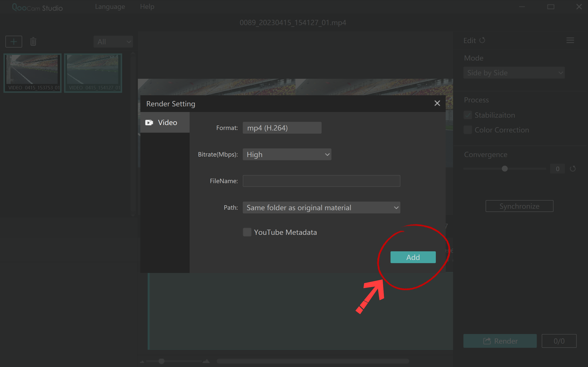Screen dimensions: 588x367
Task: Select the VIDEO_0415_153753_01 thumbnail
Action: tap(32, 73)
